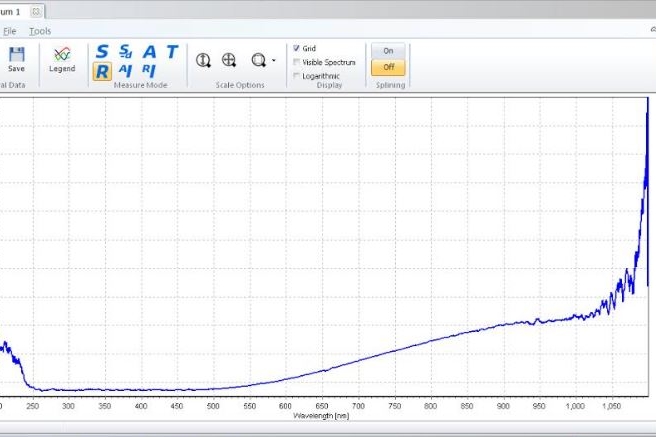Turn Splining On
The height and width of the screenshot is (437, 656).
click(x=388, y=50)
